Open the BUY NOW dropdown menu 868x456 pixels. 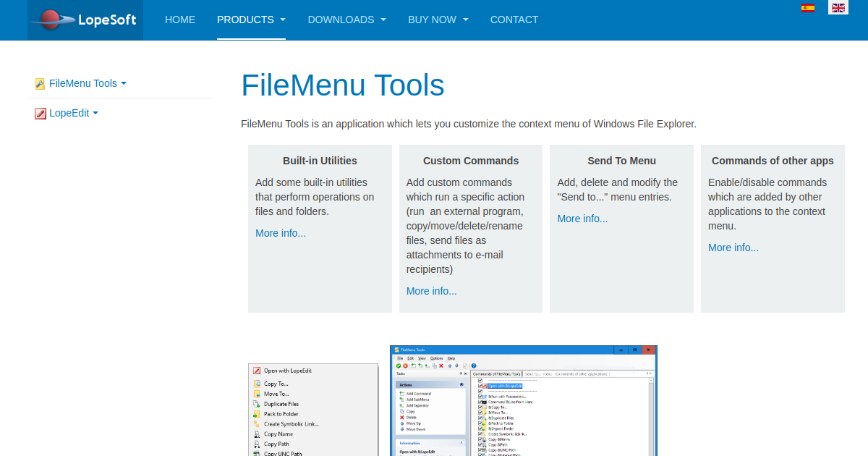tap(438, 20)
